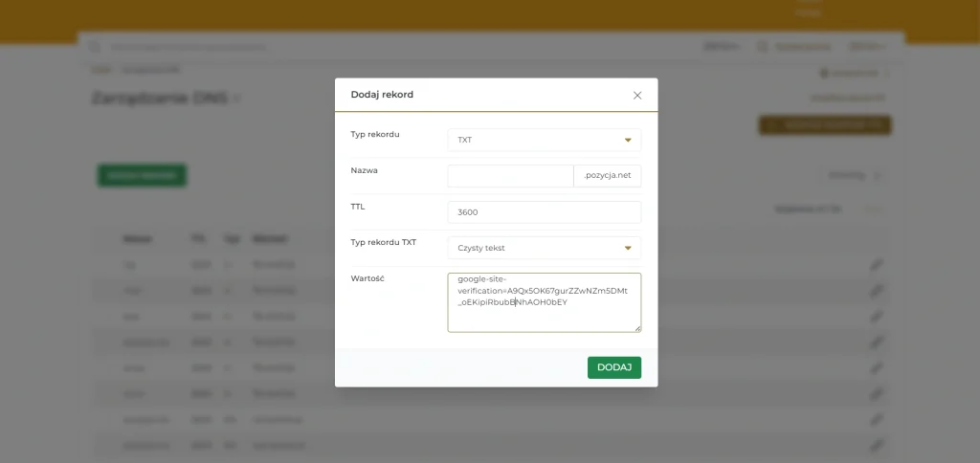Click the Wartość textarea resize handle

[637, 328]
